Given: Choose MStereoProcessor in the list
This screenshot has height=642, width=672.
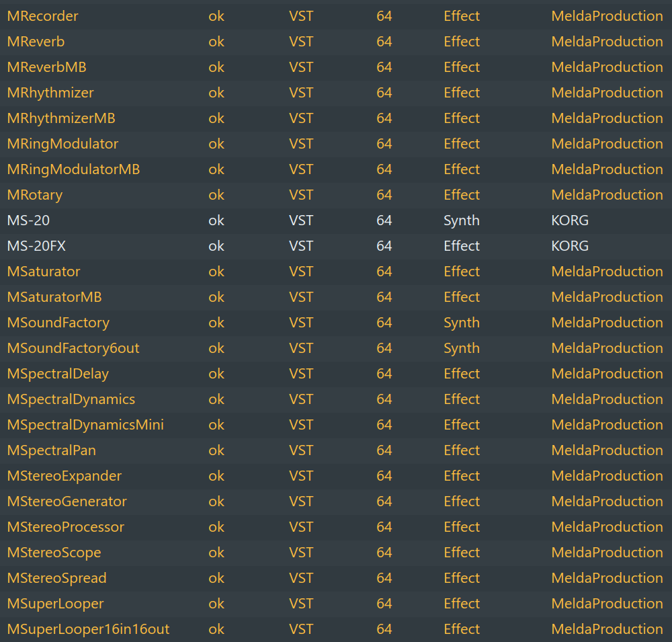Looking at the screenshot, I should 66,527.
